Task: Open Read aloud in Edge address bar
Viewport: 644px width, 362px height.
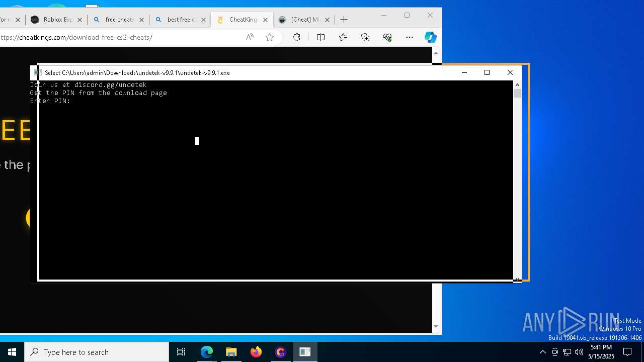Action: pyautogui.click(x=250, y=37)
